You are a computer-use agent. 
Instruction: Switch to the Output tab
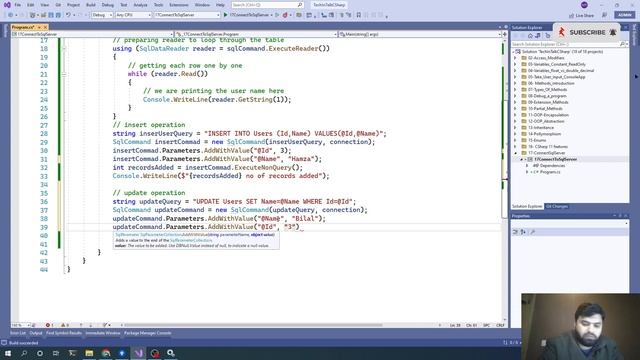[36, 333]
